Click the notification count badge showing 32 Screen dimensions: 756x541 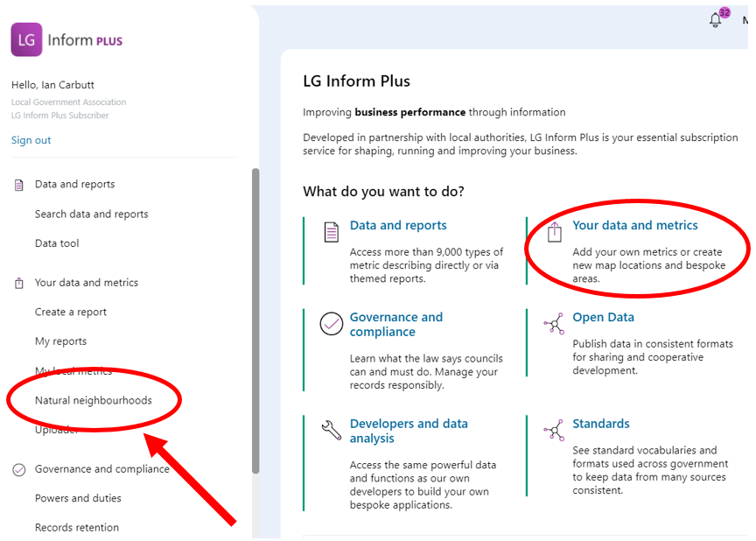pos(724,12)
